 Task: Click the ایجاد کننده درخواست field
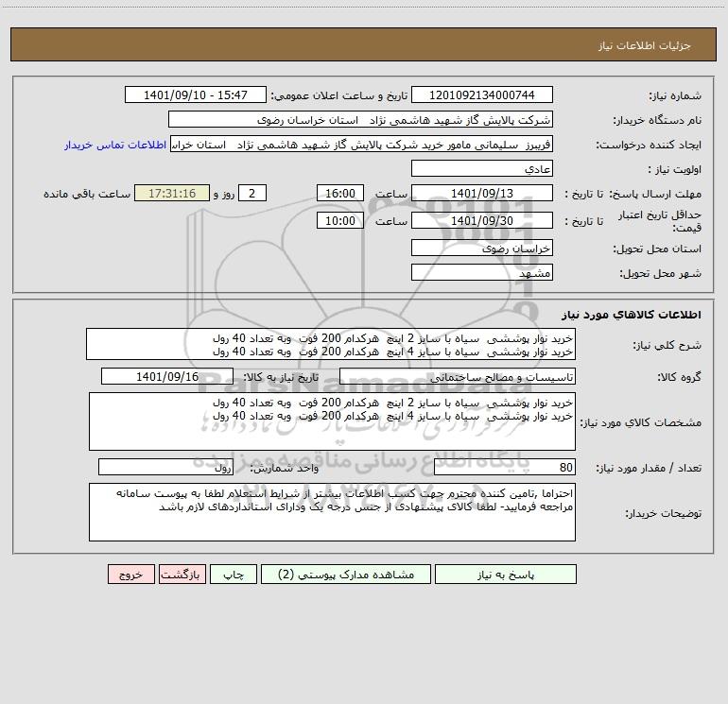click(362, 144)
